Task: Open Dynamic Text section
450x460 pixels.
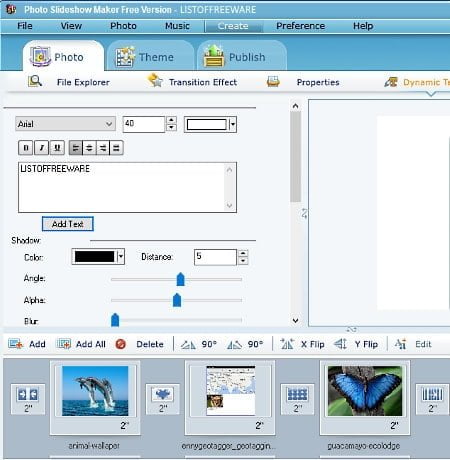Action: [417, 82]
